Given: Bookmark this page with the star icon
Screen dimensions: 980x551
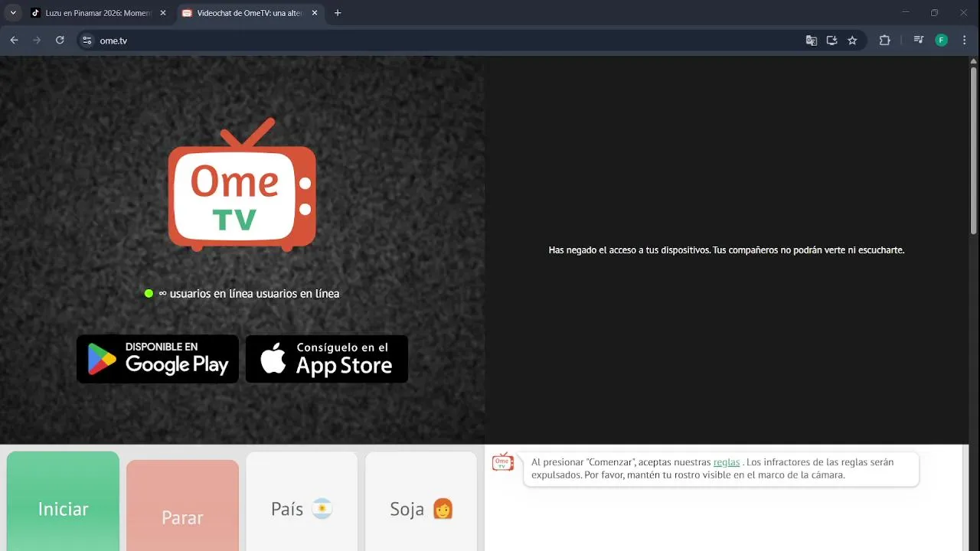Looking at the screenshot, I should click(852, 41).
